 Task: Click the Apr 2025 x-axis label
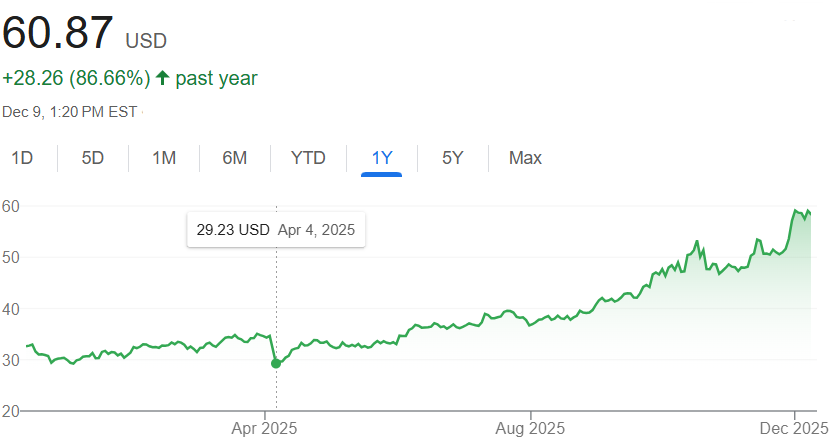[264, 428]
